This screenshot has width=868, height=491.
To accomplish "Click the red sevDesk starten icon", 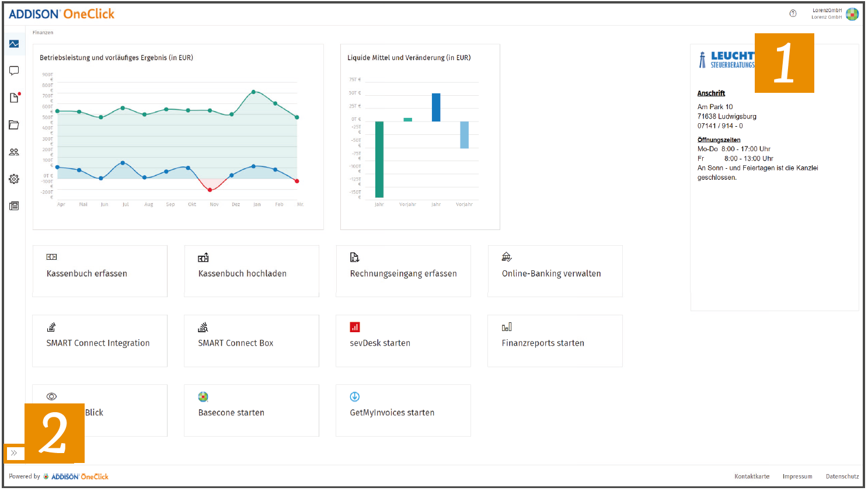I will [x=355, y=327].
